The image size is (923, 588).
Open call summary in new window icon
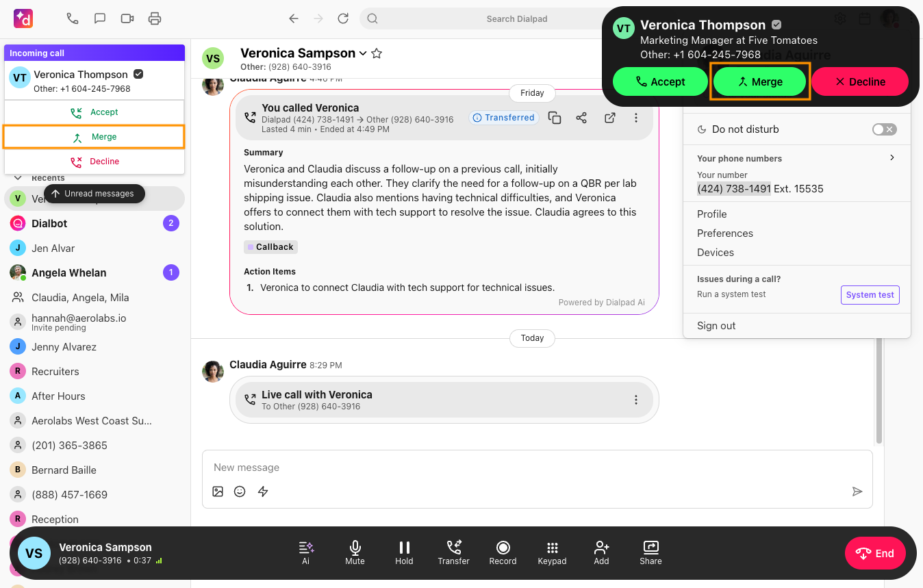609,118
